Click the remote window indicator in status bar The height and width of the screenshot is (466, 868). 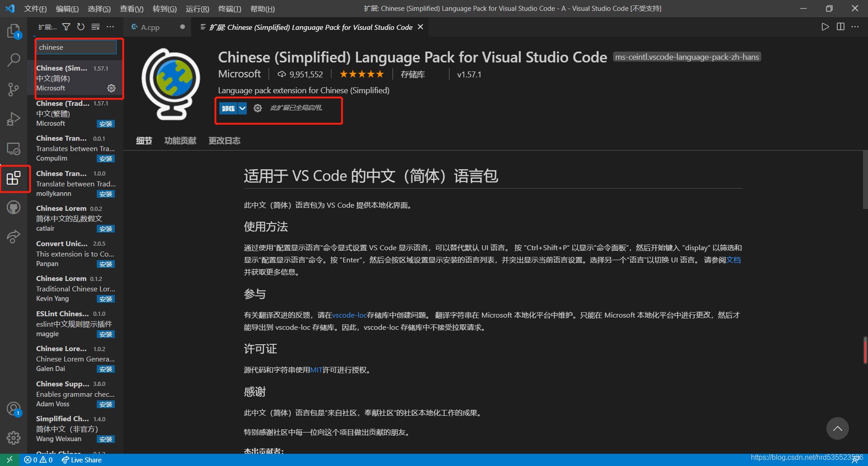click(9, 460)
